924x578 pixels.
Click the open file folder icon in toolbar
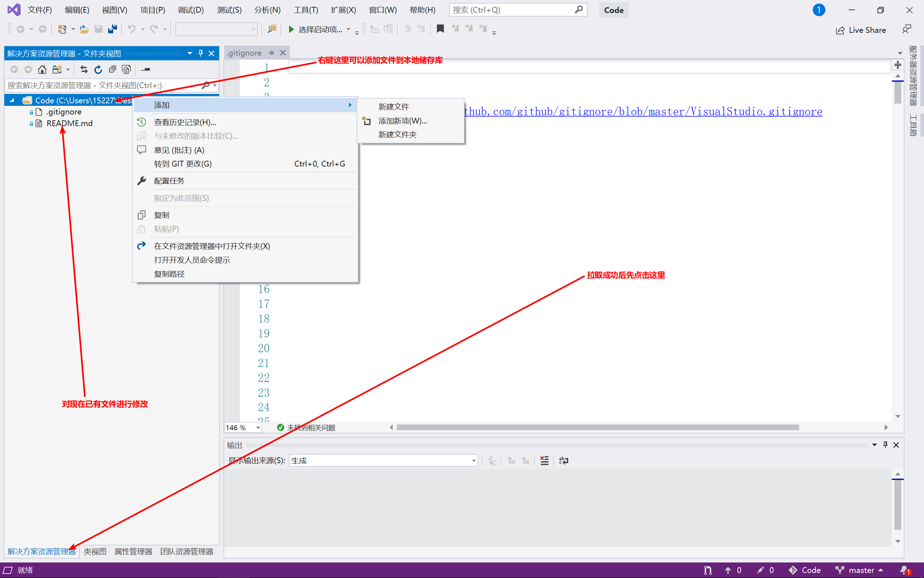84,29
